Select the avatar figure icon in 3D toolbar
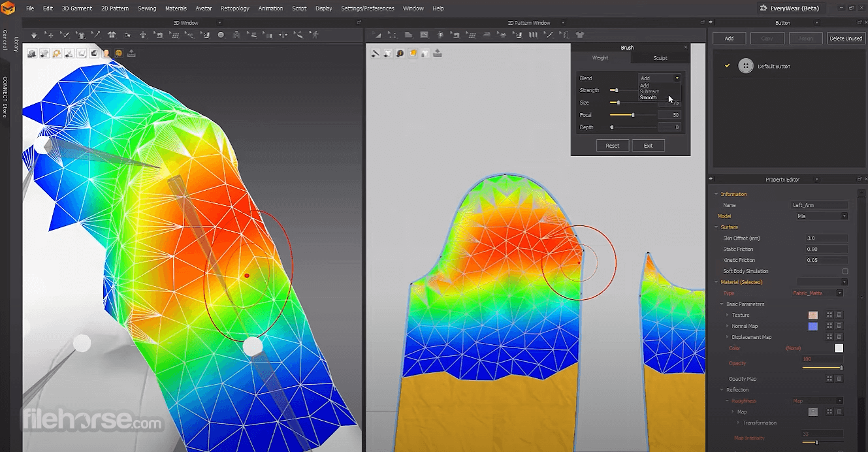Viewport: 868px width, 452px height. 142,35
